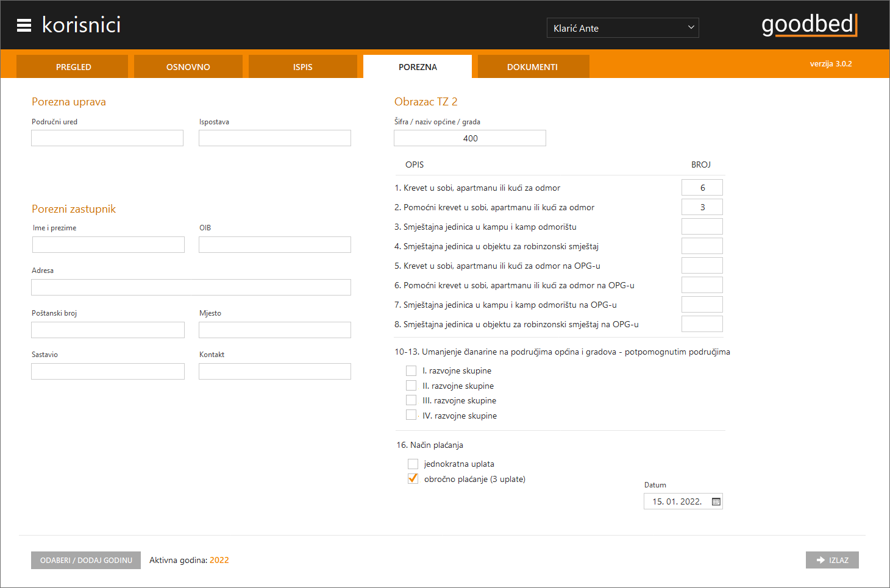Click the Porezni zastupnik heading

74,209
